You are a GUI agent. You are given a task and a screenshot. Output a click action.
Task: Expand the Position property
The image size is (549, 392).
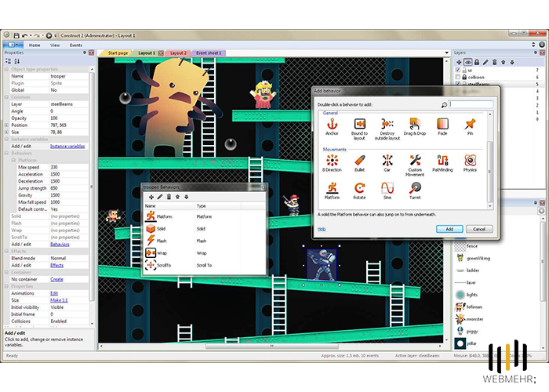(x=6, y=125)
